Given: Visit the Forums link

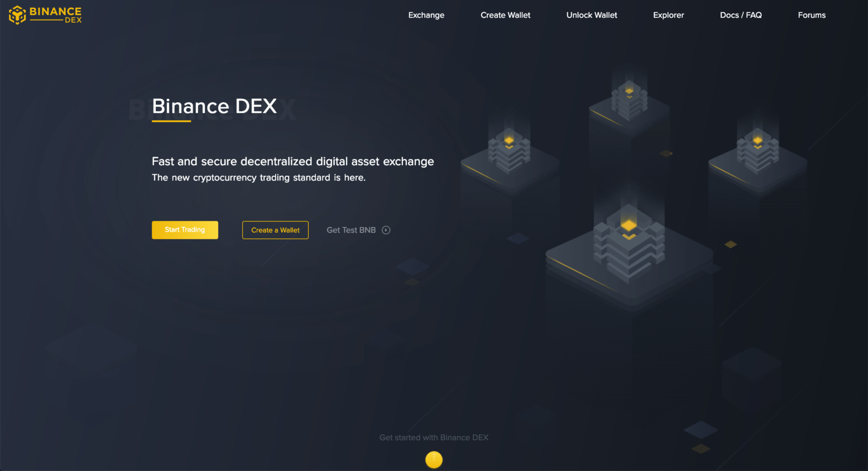Looking at the screenshot, I should coord(812,15).
